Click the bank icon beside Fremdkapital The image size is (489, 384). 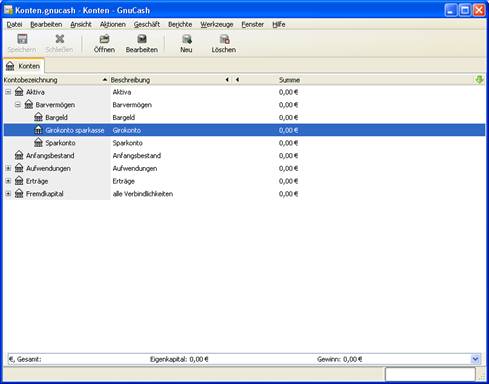click(x=19, y=193)
